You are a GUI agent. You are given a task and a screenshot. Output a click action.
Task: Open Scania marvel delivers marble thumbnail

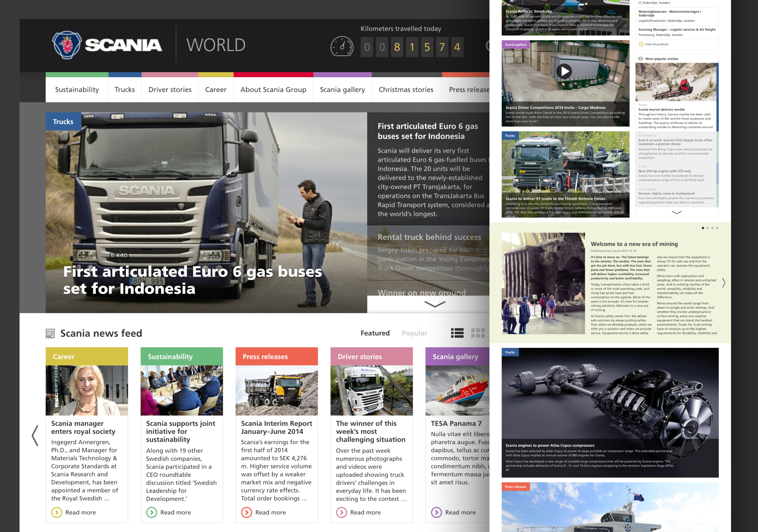pos(676,82)
